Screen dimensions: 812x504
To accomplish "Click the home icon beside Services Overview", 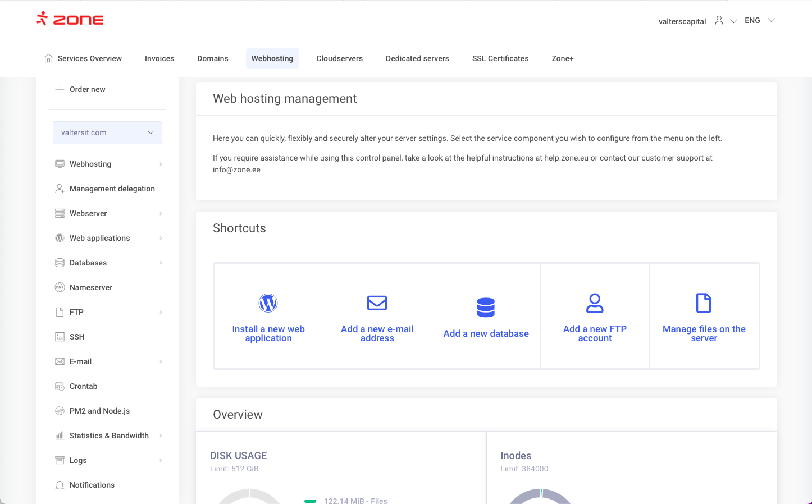I will coord(48,58).
